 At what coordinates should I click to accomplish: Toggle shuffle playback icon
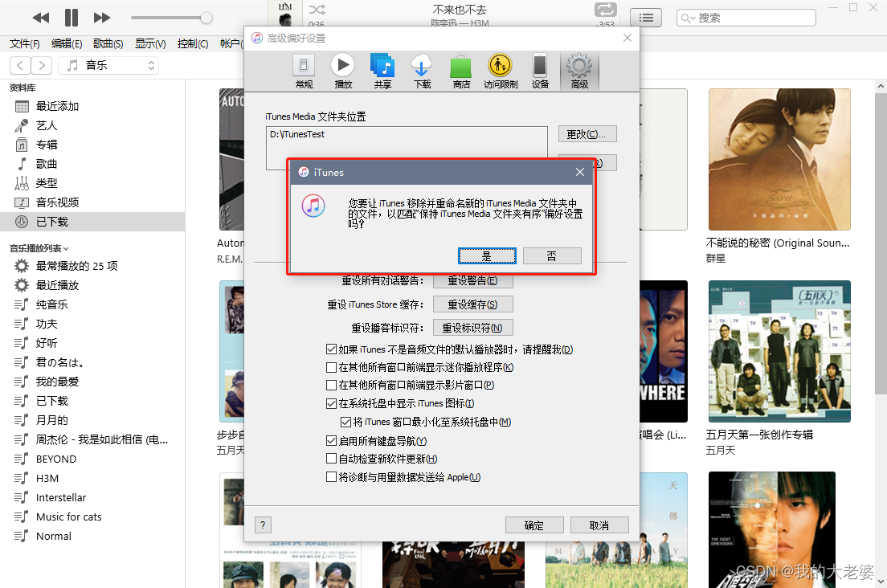click(x=317, y=10)
